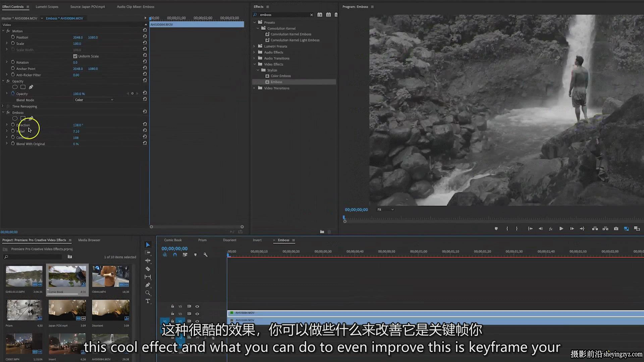Collapse the Motion effect properties
The width and height of the screenshot is (644, 362).
tap(3, 31)
